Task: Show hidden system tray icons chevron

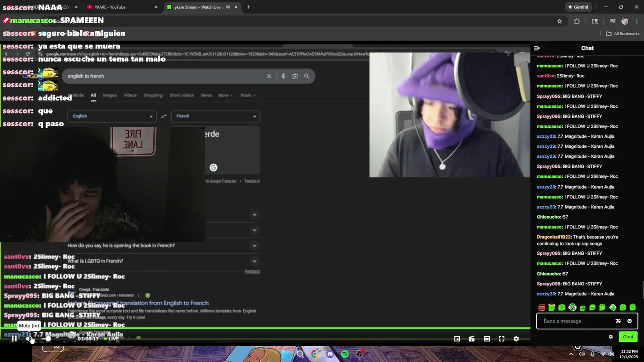Action: tap(571, 354)
